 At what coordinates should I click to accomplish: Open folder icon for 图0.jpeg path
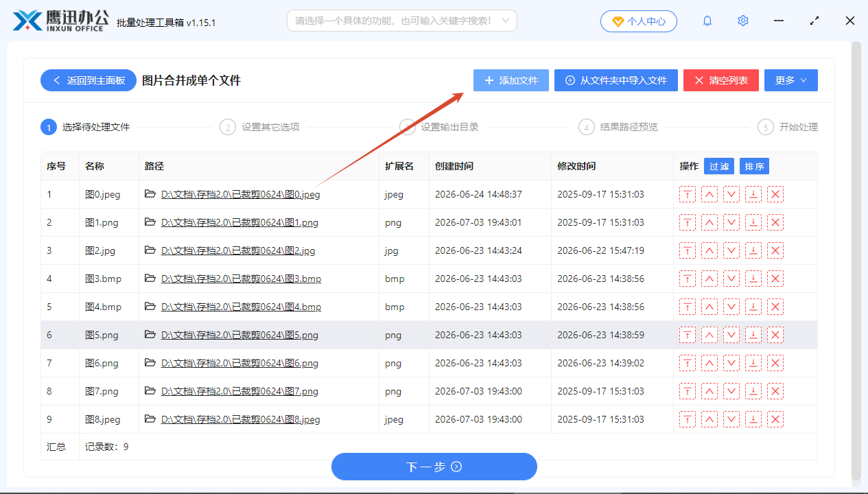[150, 194]
